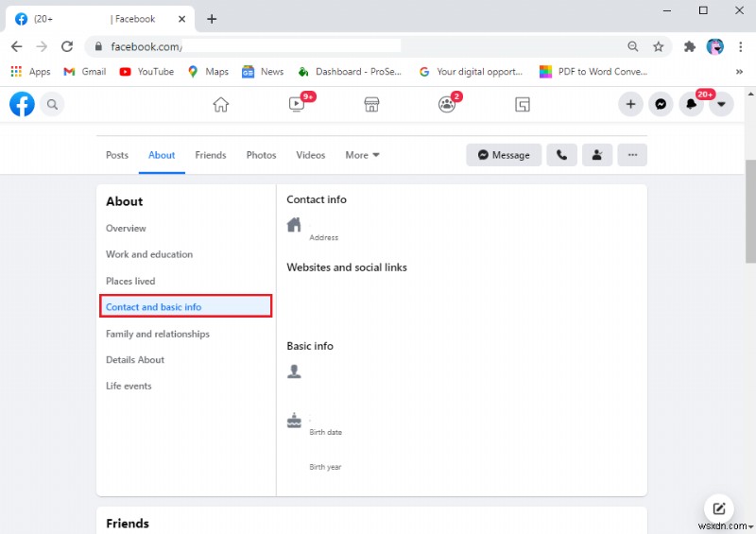Viewport: 756px width, 534px height.
Task: Select Family and relationships
Action: pyautogui.click(x=158, y=334)
